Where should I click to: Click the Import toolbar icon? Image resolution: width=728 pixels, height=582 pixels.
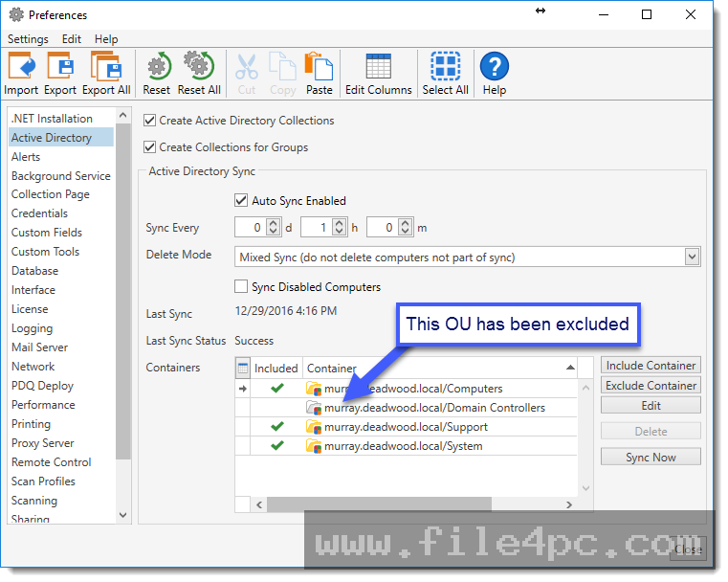(x=21, y=66)
